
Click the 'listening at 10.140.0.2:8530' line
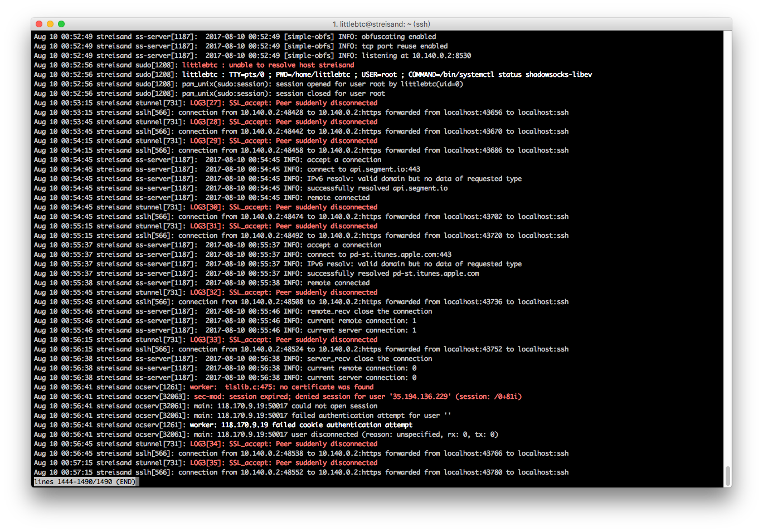coord(252,56)
